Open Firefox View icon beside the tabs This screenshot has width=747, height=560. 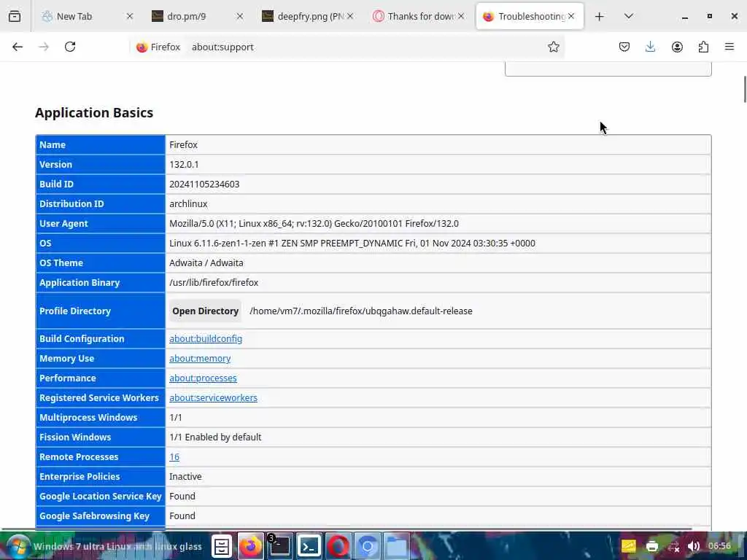(x=15, y=16)
